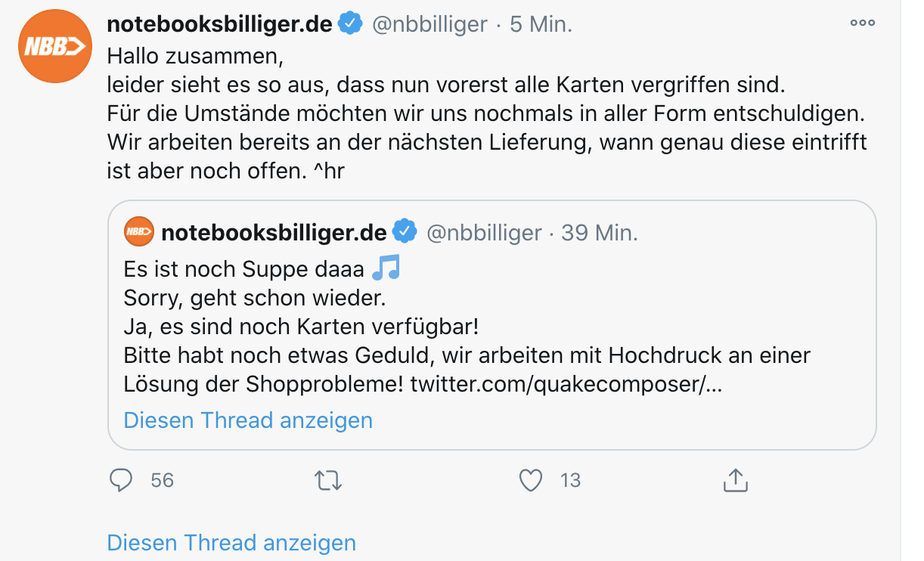Click the retweet arrows icon
Viewport: 924px width, 561px height.
[328, 480]
